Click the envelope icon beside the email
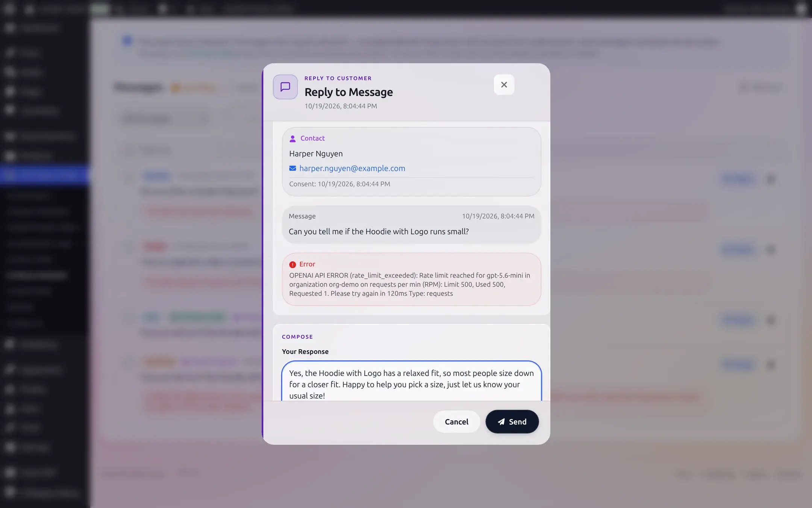The height and width of the screenshot is (508, 812). pyautogui.click(x=292, y=168)
